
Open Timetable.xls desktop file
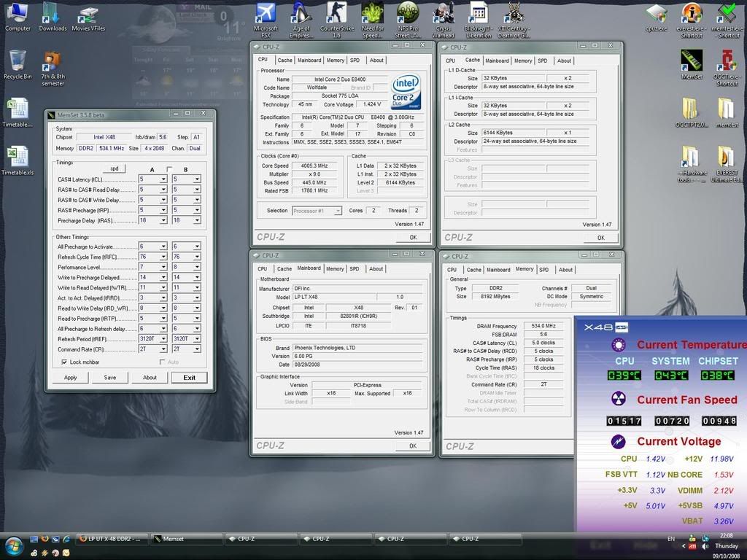point(18,161)
